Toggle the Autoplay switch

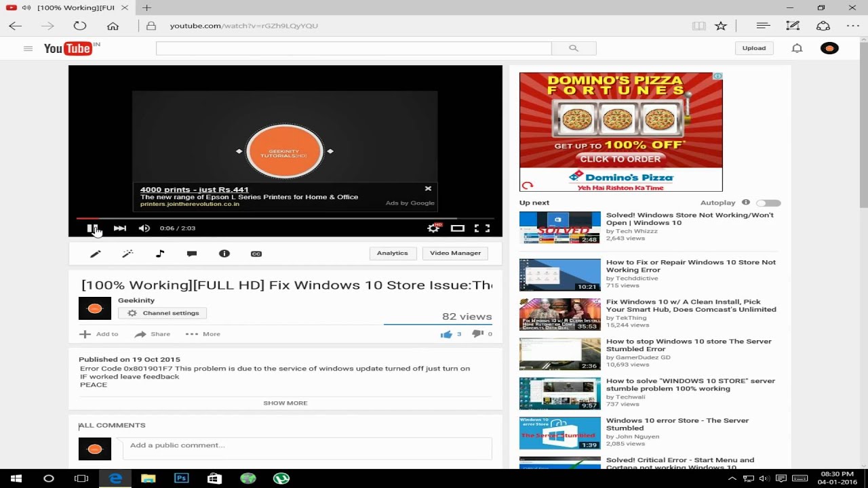[x=769, y=203]
